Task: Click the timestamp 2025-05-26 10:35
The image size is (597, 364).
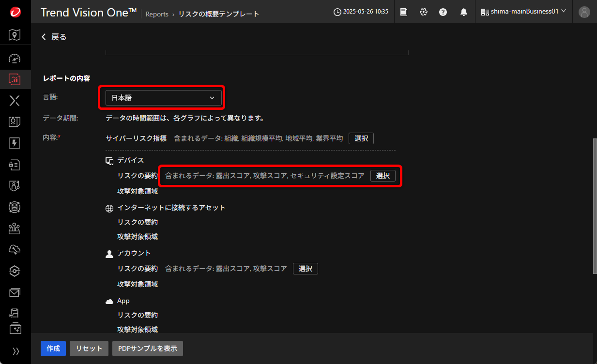Action: click(x=366, y=12)
